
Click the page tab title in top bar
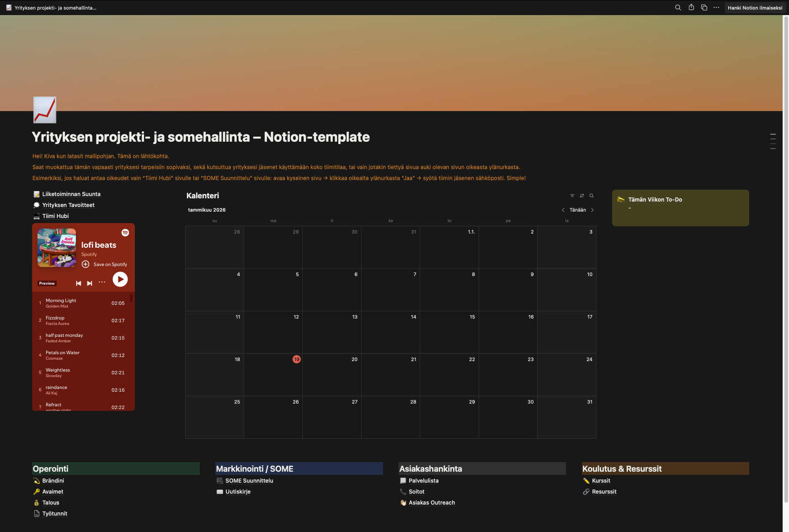click(x=55, y=8)
